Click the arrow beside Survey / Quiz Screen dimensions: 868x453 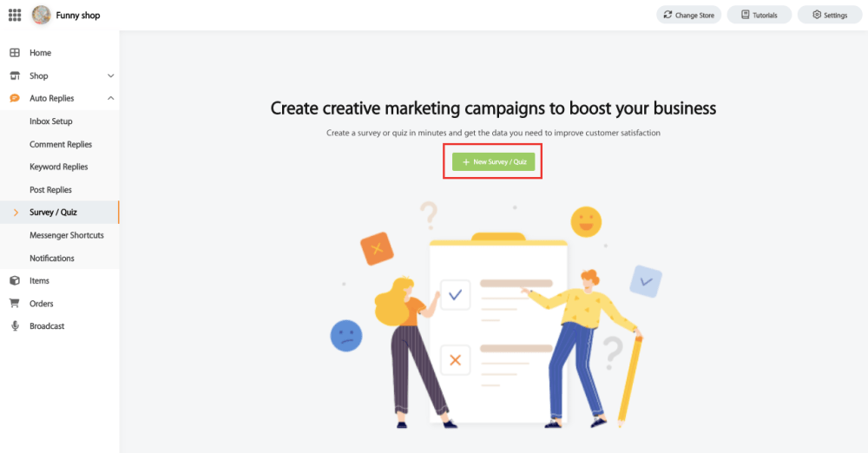click(x=16, y=212)
